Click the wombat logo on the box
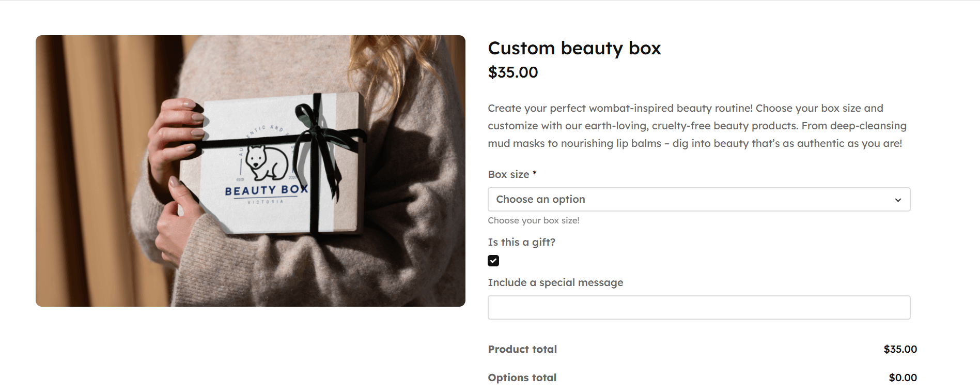The height and width of the screenshot is (390, 980). (267, 162)
